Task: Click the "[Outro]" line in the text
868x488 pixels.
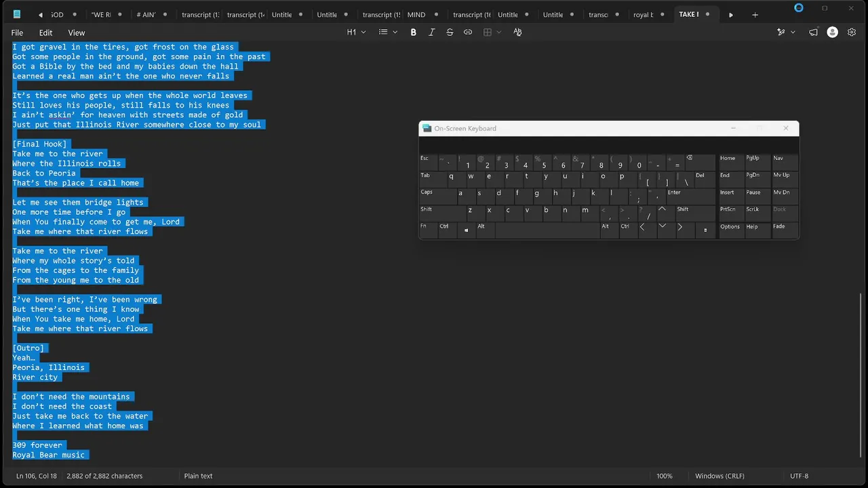Action: 28,348
